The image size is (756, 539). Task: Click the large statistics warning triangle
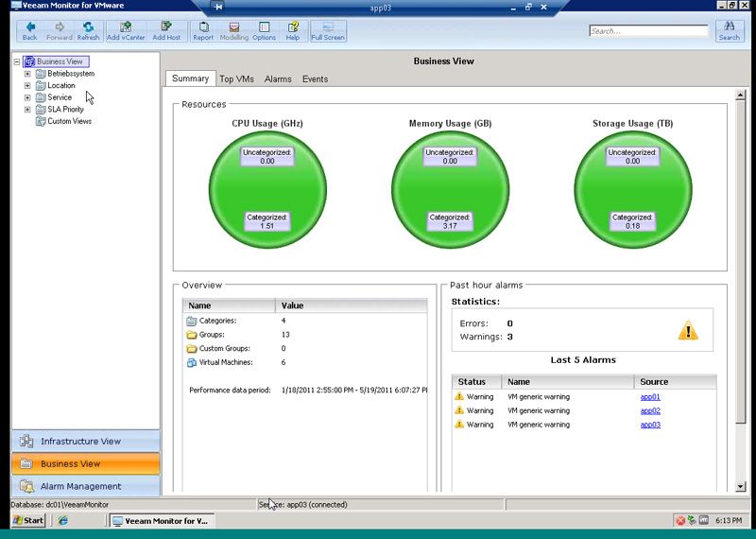[688, 331]
